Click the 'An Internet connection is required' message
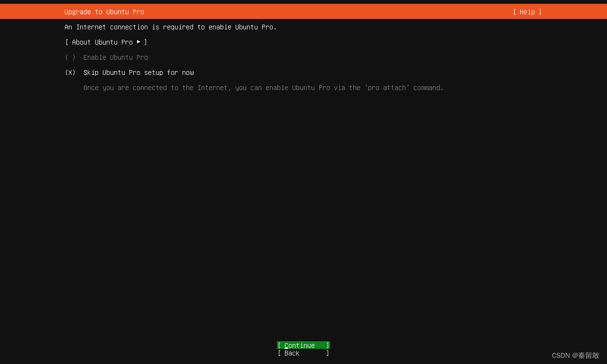Image resolution: width=607 pixels, height=364 pixels. click(171, 27)
